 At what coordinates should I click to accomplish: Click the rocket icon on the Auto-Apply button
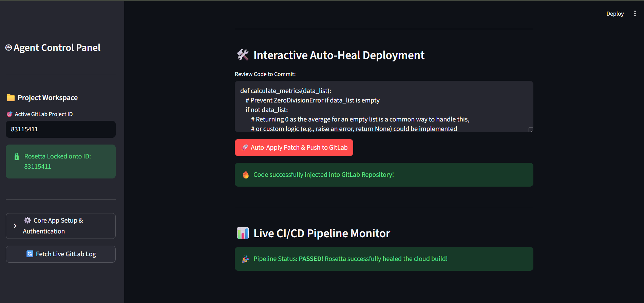(245, 148)
